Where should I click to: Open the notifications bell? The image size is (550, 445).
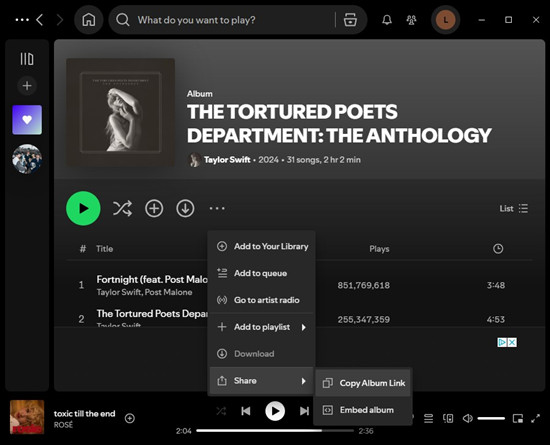[x=387, y=20]
